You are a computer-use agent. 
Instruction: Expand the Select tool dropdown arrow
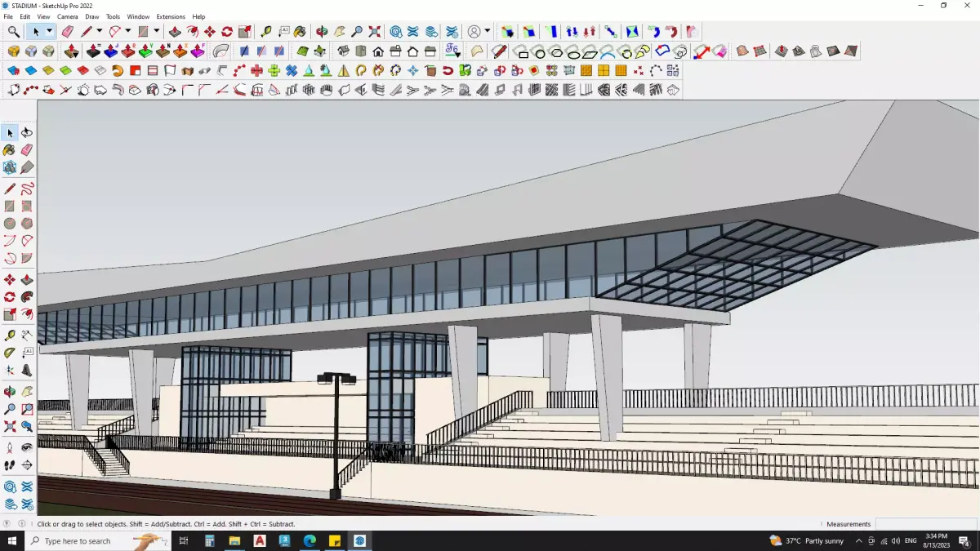coord(49,32)
